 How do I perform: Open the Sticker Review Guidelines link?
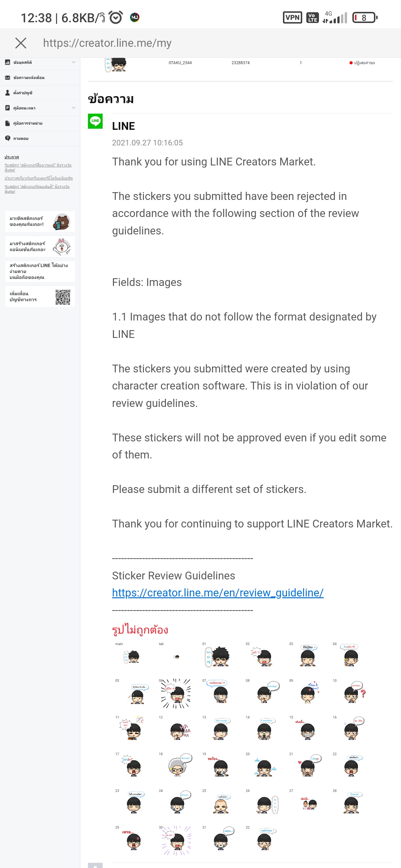click(x=218, y=593)
